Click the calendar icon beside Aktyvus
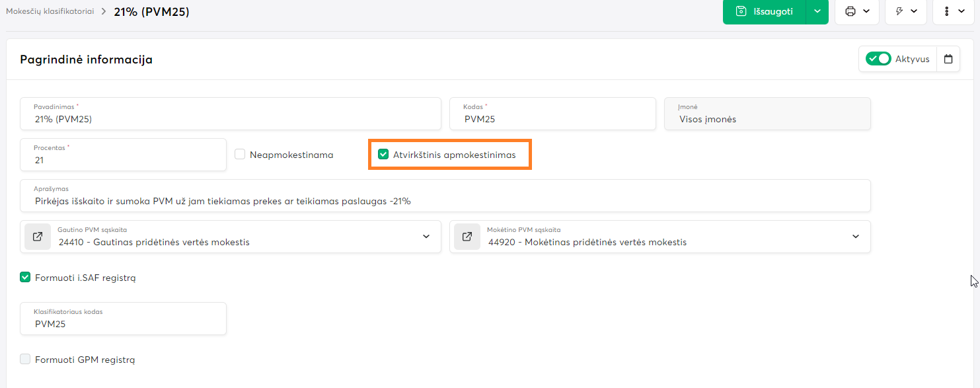 (x=948, y=59)
